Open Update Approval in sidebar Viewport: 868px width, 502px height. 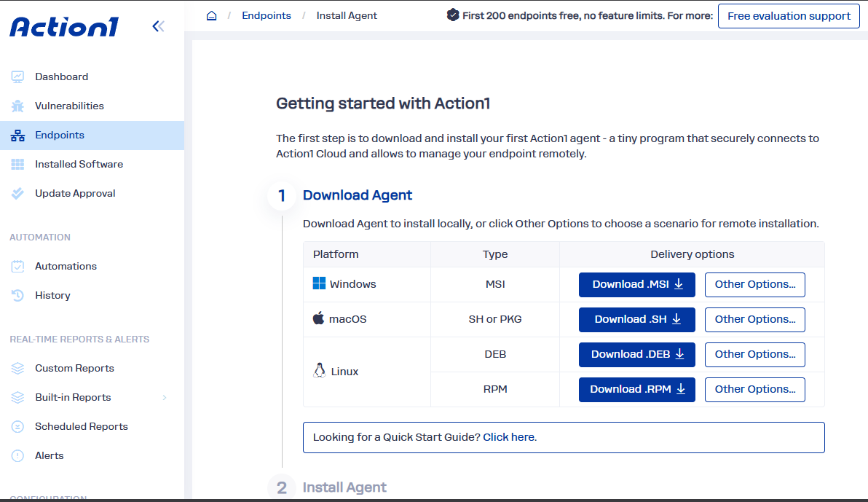(75, 193)
